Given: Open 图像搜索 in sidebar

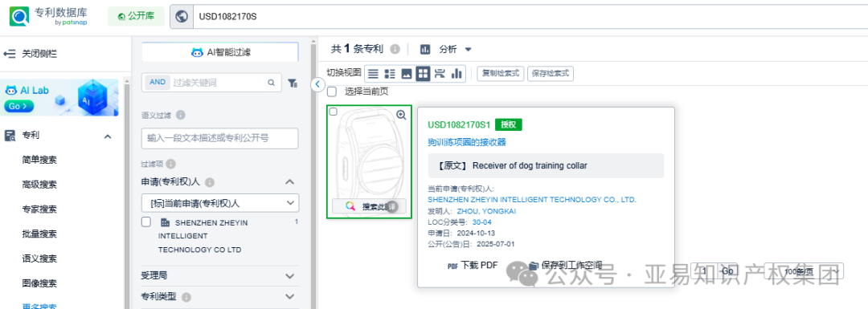Looking at the screenshot, I should click(39, 283).
